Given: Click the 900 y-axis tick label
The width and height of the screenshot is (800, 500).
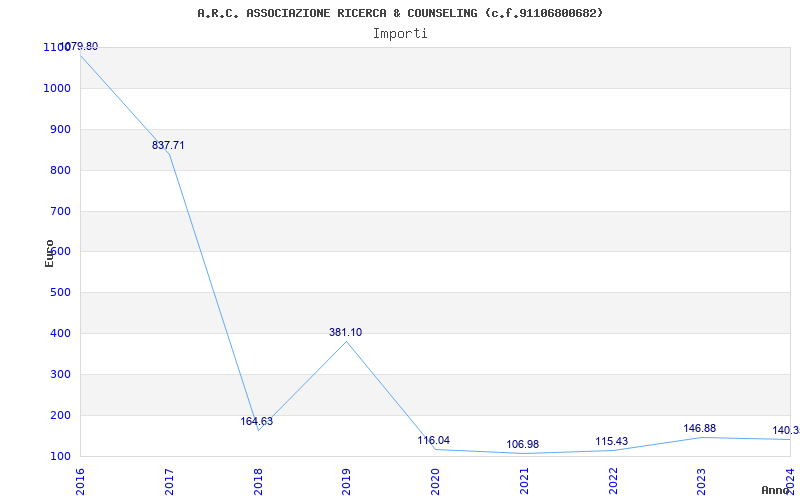Looking at the screenshot, I should (59, 130).
